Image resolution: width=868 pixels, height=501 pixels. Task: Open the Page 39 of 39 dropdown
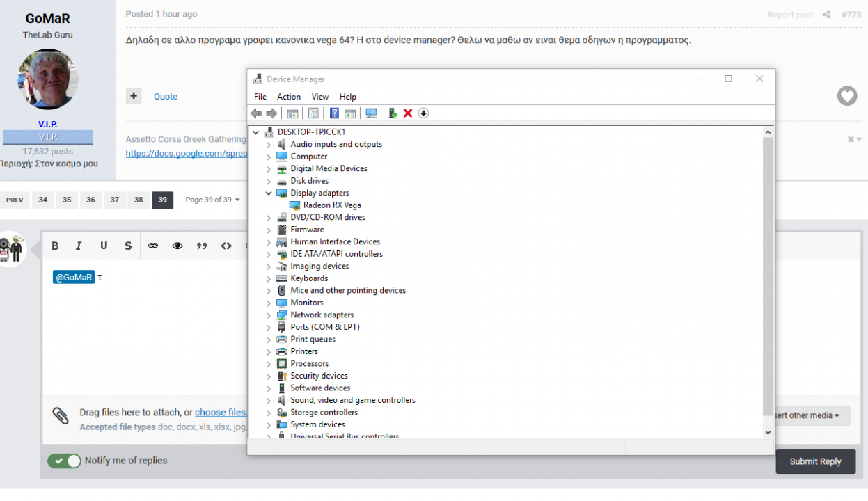click(x=212, y=200)
